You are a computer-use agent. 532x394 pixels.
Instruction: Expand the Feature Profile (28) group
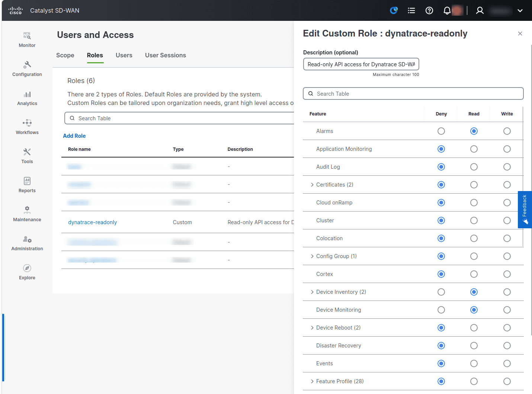click(x=312, y=381)
